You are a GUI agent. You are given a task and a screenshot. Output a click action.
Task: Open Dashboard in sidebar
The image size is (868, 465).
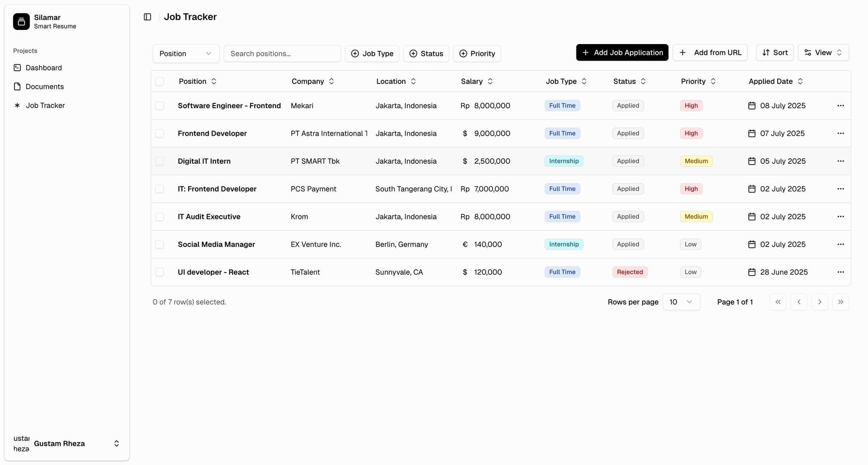tap(44, 68)
